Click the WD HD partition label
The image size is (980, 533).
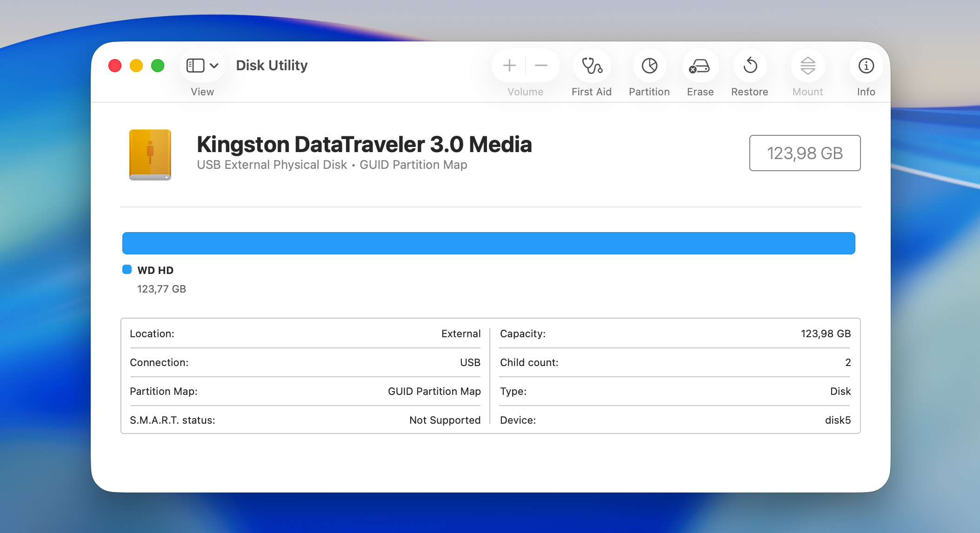pyautogui.click(x=155, y=270)
